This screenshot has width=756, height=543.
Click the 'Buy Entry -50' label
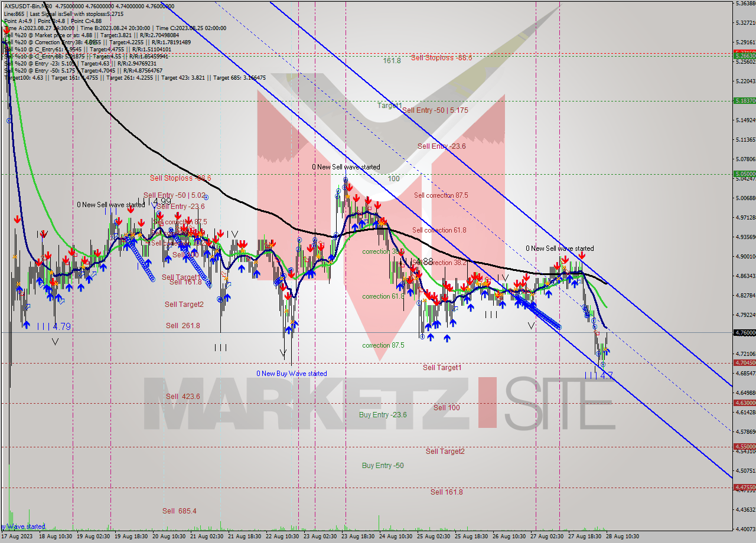(x=383, y=466)
